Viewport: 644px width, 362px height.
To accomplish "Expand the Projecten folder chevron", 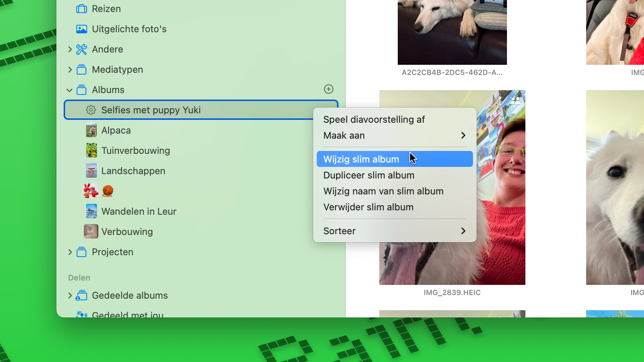I will 70,252.
